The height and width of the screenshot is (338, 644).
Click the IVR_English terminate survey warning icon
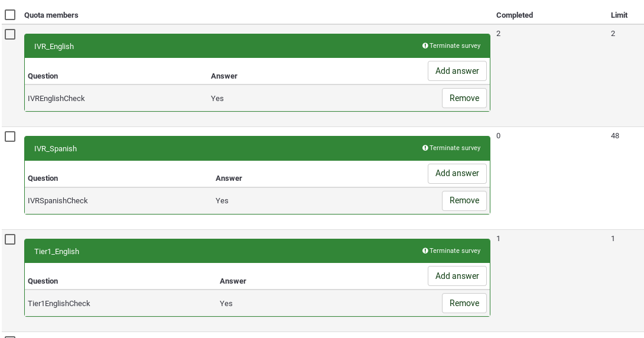(x=425, y=46)
